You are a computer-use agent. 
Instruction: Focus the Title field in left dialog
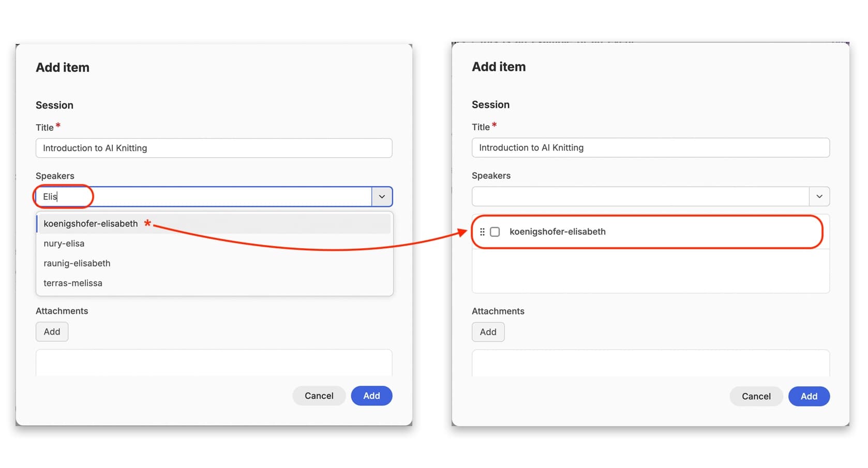pyautogui.click(x=214, y=148)
